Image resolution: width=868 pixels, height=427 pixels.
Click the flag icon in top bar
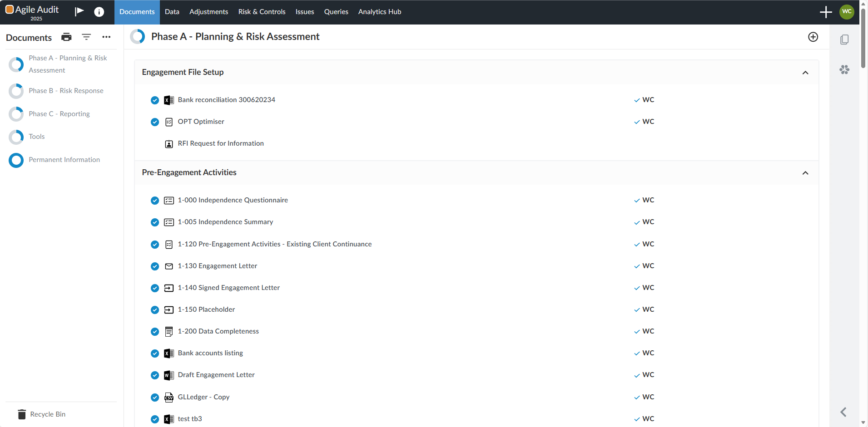(x=79, y=11)
